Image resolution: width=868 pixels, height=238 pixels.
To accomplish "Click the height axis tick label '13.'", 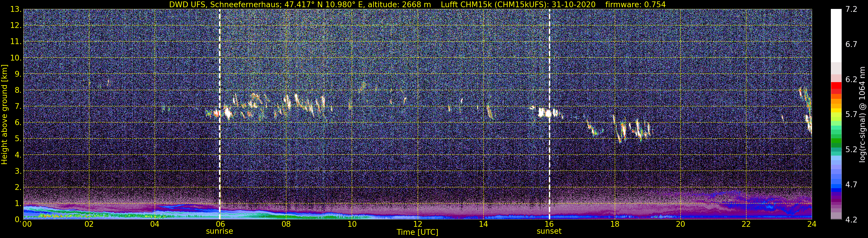I will 16,10.
